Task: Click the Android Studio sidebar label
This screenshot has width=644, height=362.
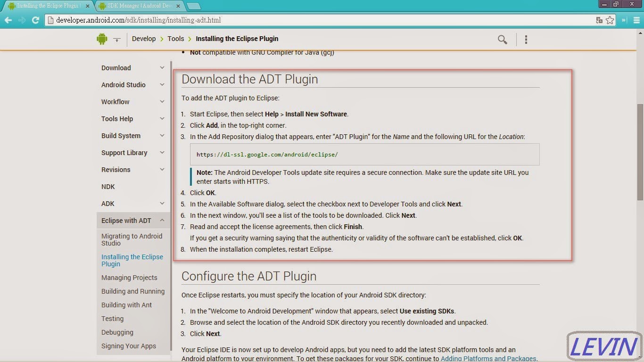Action: point(124,85)
